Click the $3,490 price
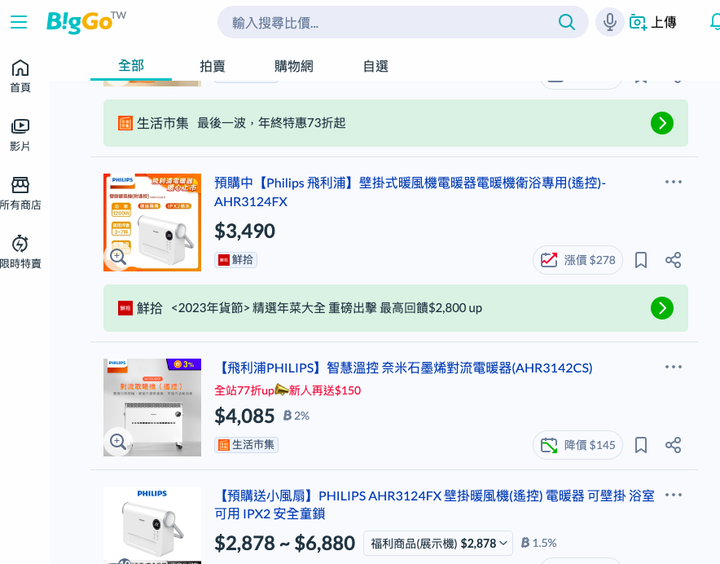This screenshot has width=720, height=564. (x=245, y=231)
